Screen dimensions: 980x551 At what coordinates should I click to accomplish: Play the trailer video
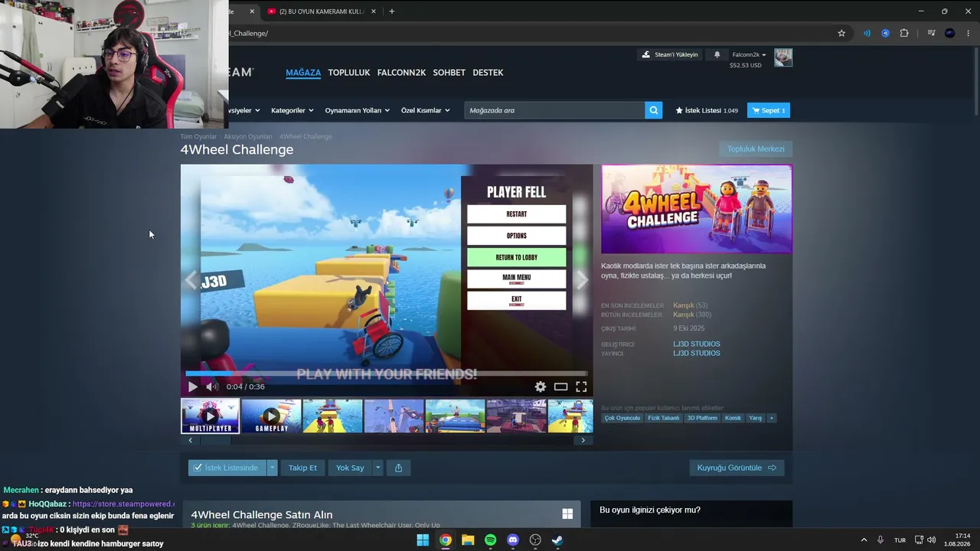(192, 387)
